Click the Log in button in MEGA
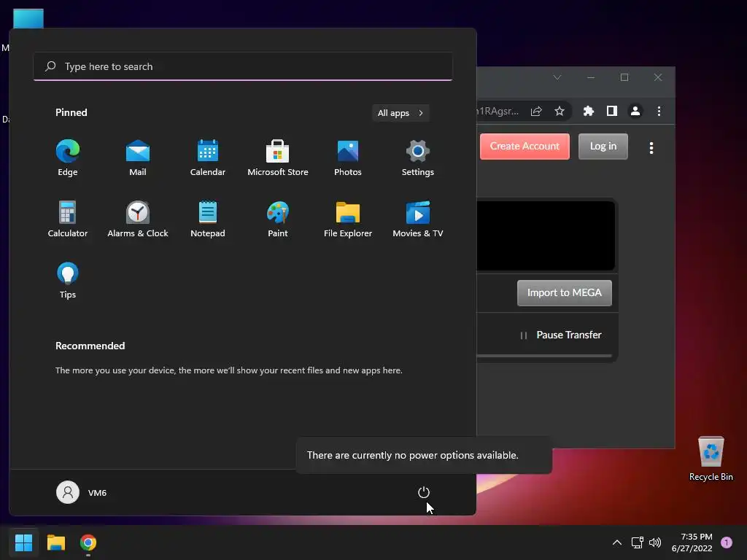 pos(603,146)
